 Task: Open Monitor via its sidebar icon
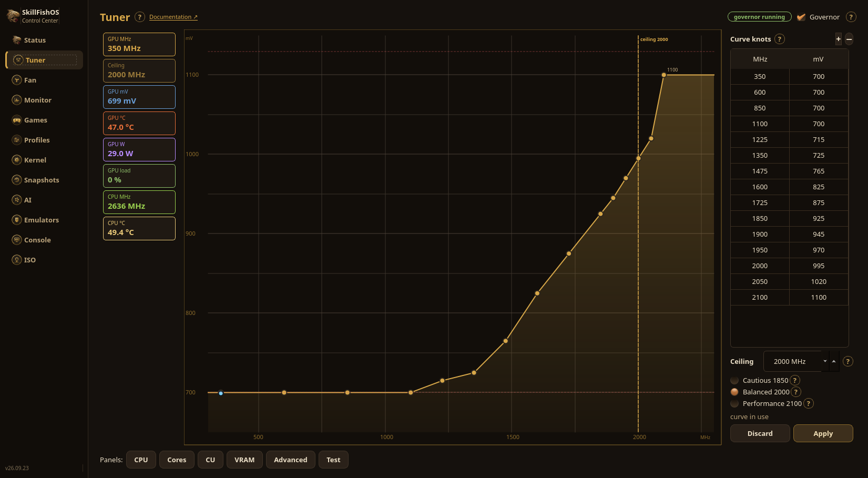(x=17, y=100)
